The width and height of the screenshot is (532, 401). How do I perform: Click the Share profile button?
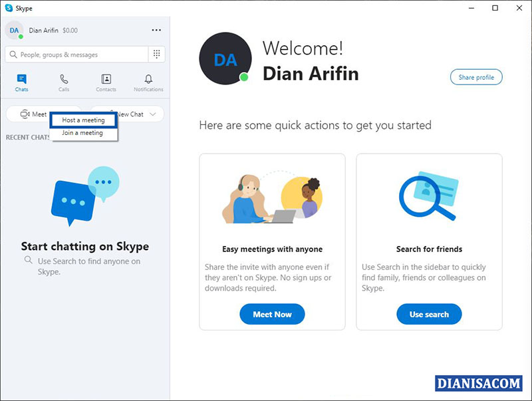476,77
